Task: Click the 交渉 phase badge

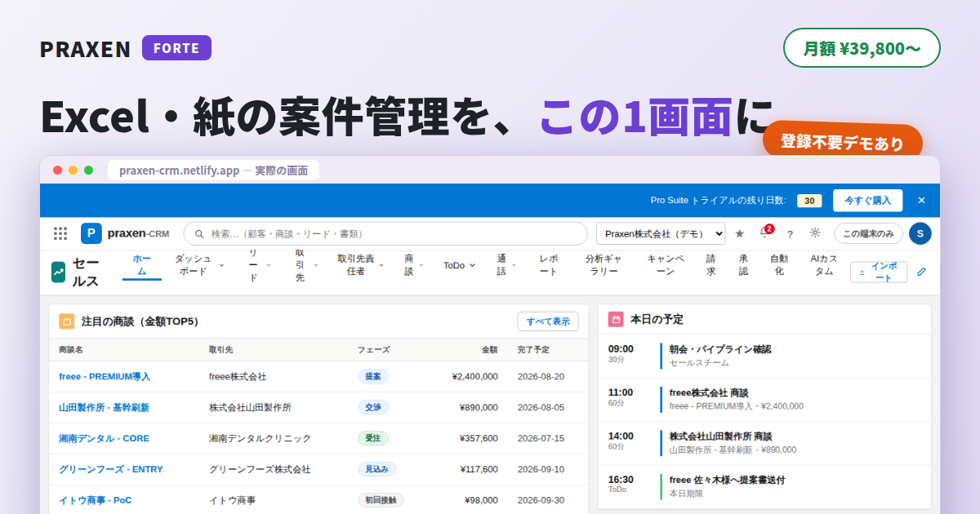Action: (373, 407)
